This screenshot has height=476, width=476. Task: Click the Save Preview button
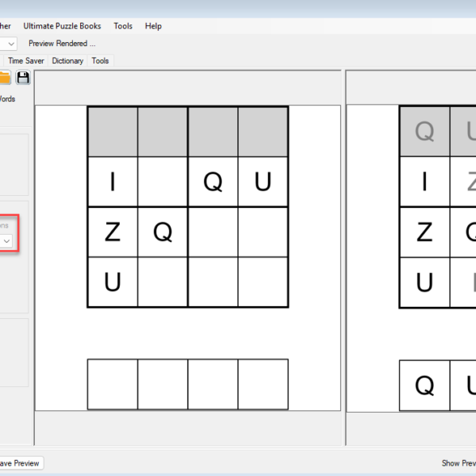(x=21, y=463)
